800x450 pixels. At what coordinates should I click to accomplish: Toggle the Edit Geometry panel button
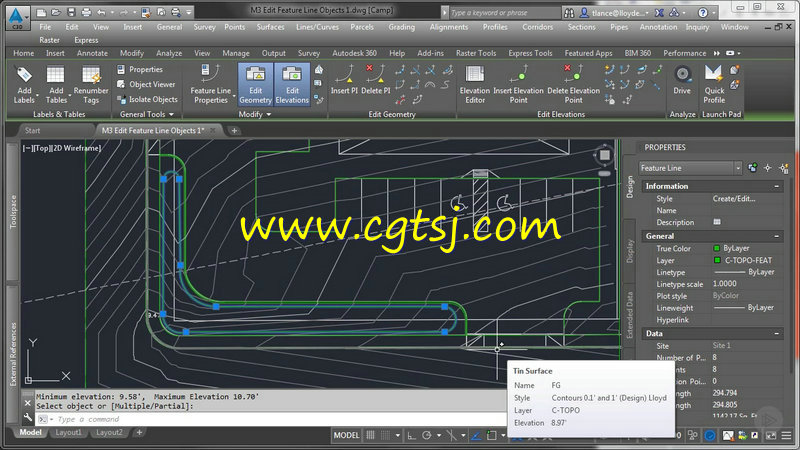pyautogui.click(x=256, y=85)
